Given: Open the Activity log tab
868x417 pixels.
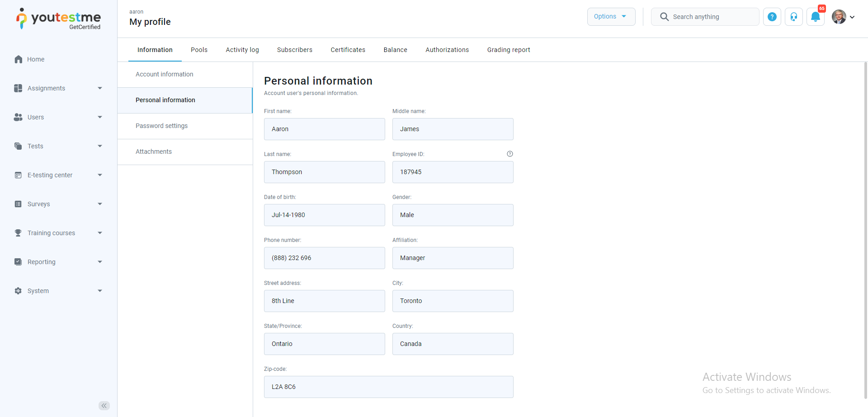Looking at the screenshot, I should point(242,50).
